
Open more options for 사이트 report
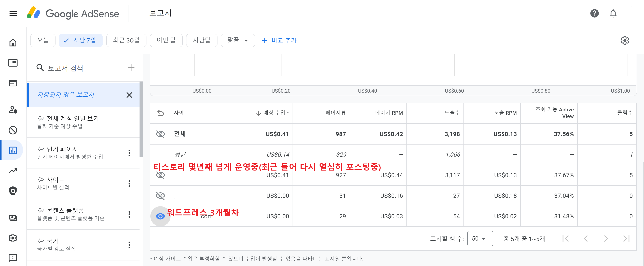point(129,184)
